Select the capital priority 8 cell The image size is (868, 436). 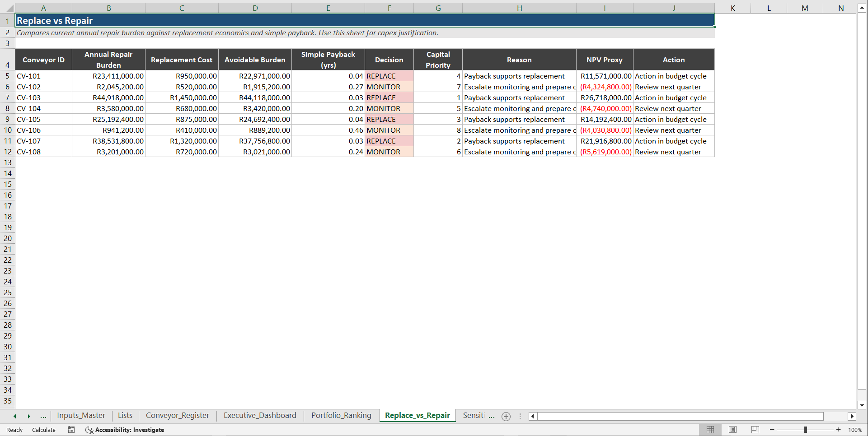[438, 130]
